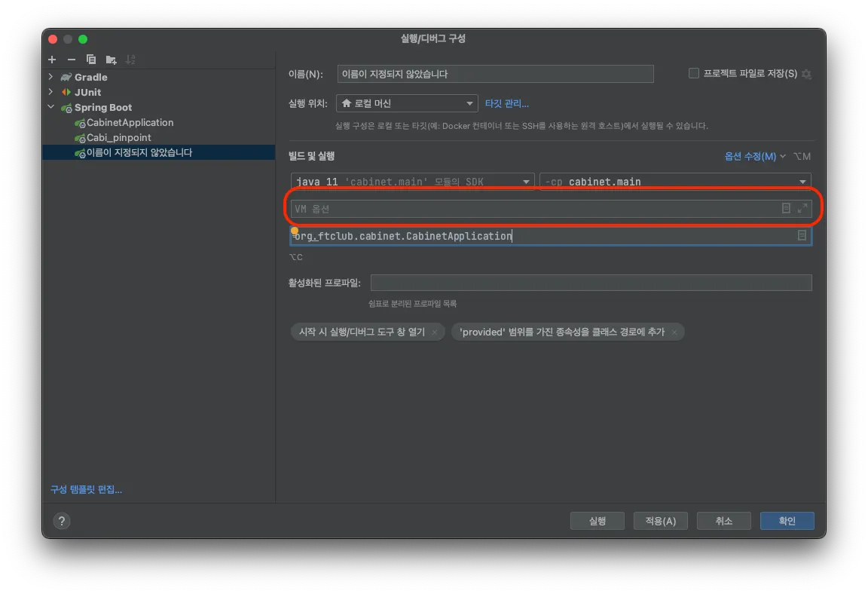868x594 pixels.
Task: Open the java 11 SDK dropdown
Action: [412, 182]
